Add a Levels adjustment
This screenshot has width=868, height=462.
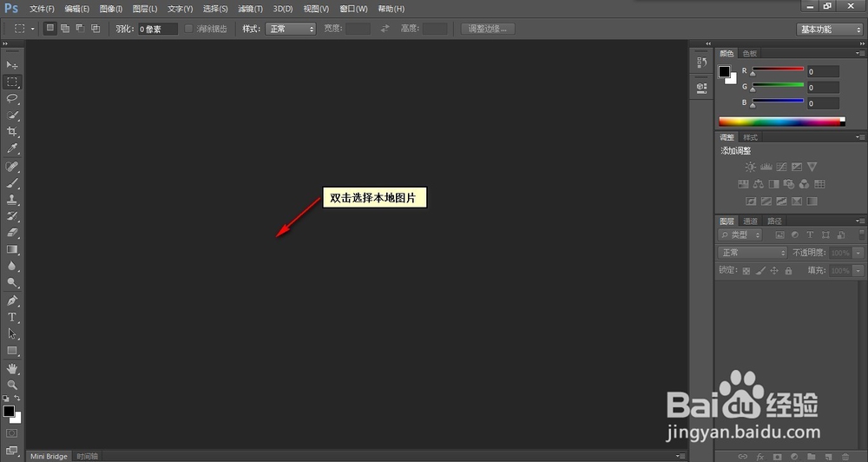click(766, 167)
